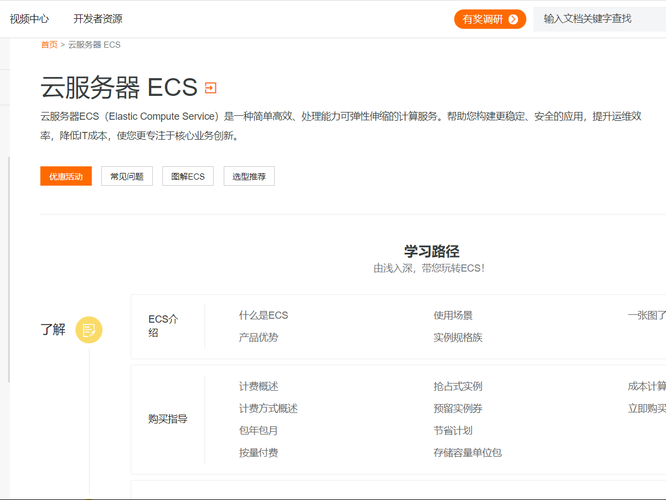Click the yellow document icon next to 了解
The image size is (666, 500).
[89, 330]
